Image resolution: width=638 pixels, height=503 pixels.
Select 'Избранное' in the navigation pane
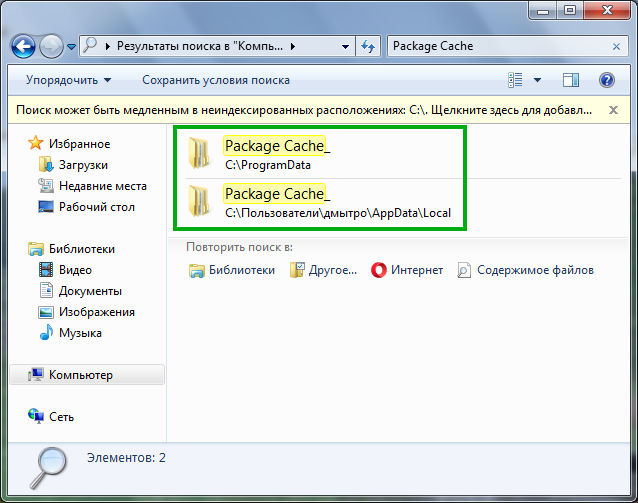click(x=80, y=144)
